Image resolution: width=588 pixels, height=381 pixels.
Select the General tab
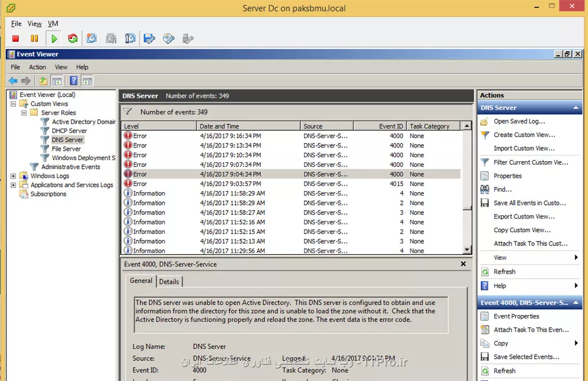pyautogui.click(x=141, y=281)
